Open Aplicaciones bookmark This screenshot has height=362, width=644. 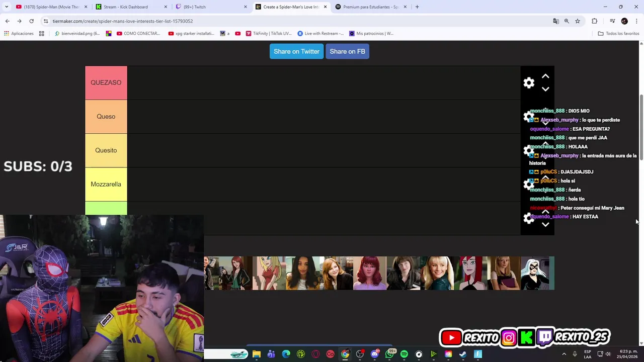[x=19, y=34]
